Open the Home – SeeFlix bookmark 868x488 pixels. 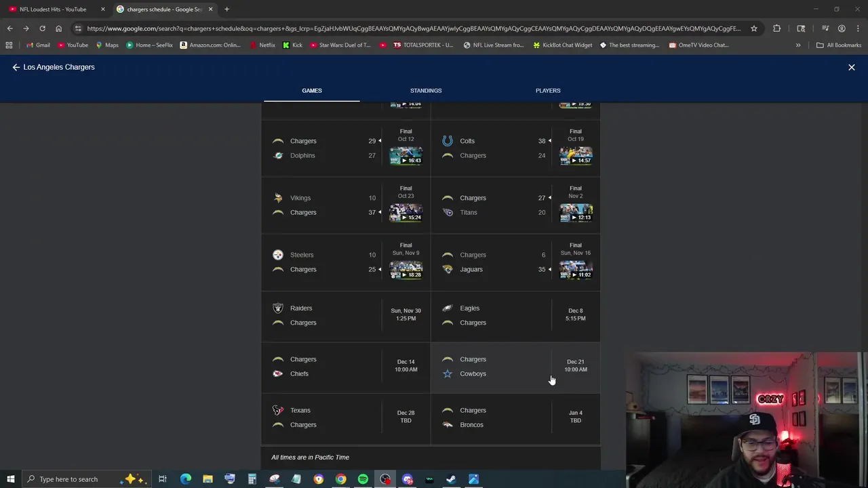click(149, 45)
